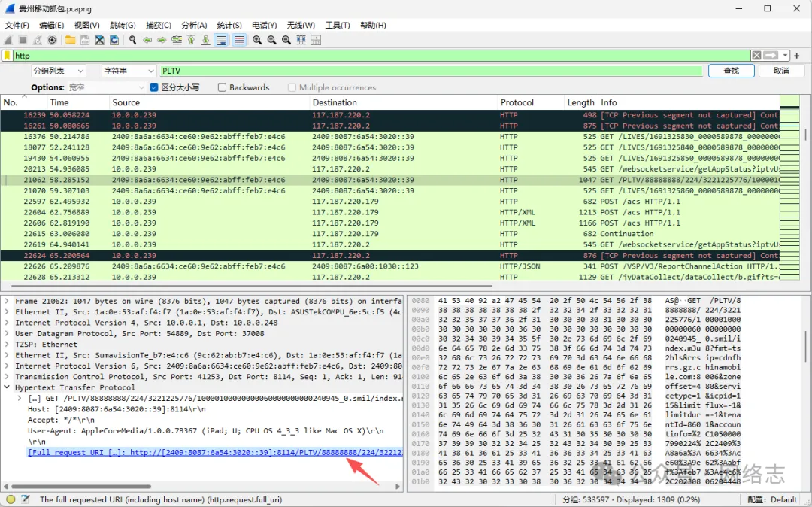Viewport: 812px width, 507px height.
Task: Uncheck the 区分大小写 checkbox
Action: pyautogui.click(x=154, y=87)
